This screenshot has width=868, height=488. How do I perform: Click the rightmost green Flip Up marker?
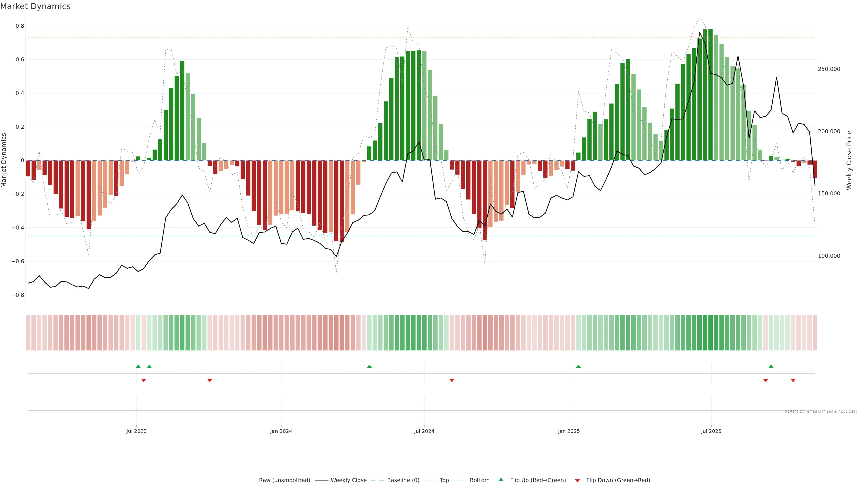[771, 366]
